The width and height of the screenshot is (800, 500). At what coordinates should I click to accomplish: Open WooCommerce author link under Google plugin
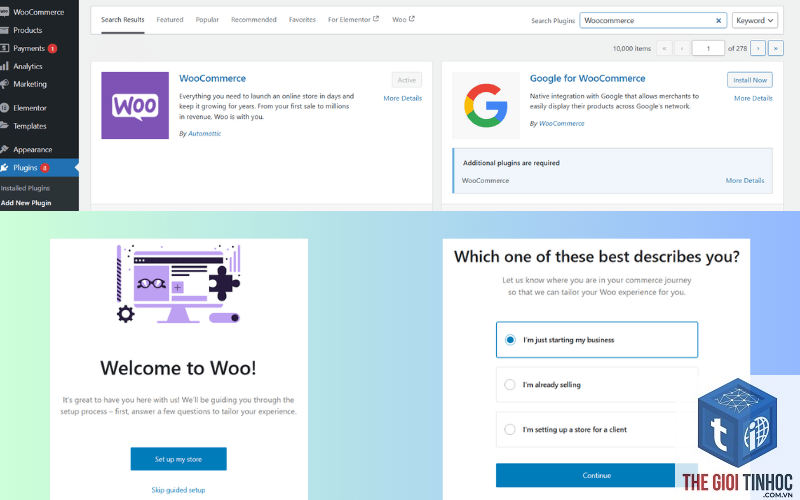click(x=562, y=123)
